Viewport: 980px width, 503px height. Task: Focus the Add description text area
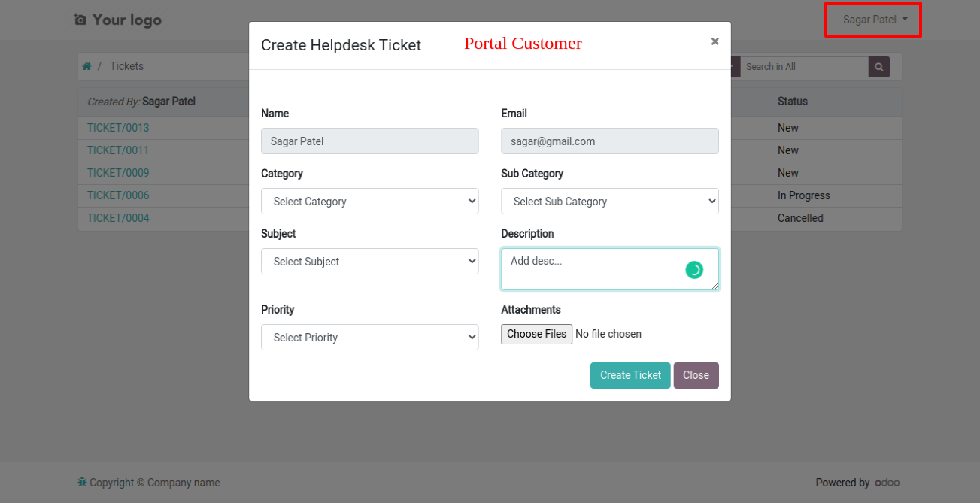click(x=610, y=269)
